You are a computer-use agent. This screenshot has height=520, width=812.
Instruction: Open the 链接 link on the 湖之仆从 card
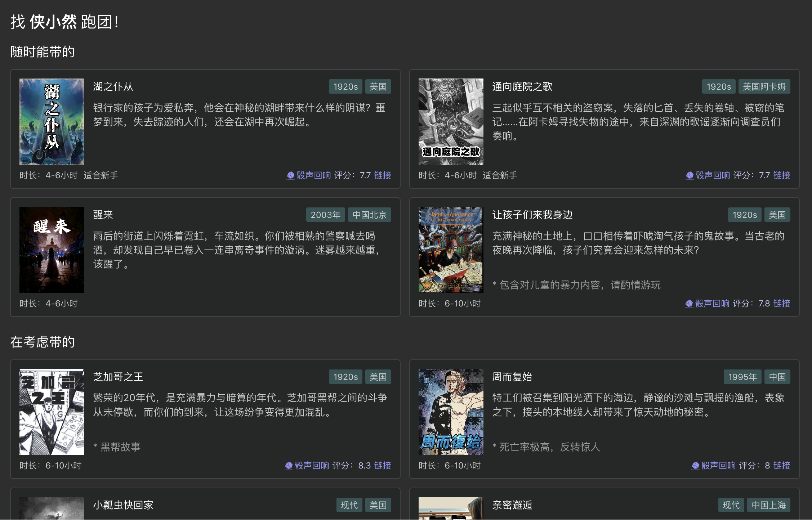pos(383,175)
